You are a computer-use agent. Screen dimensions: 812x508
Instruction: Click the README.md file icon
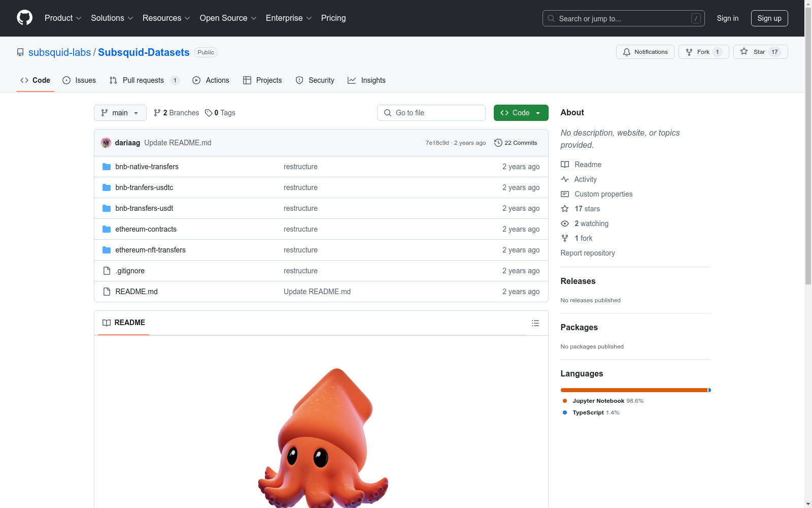point(107,292)
